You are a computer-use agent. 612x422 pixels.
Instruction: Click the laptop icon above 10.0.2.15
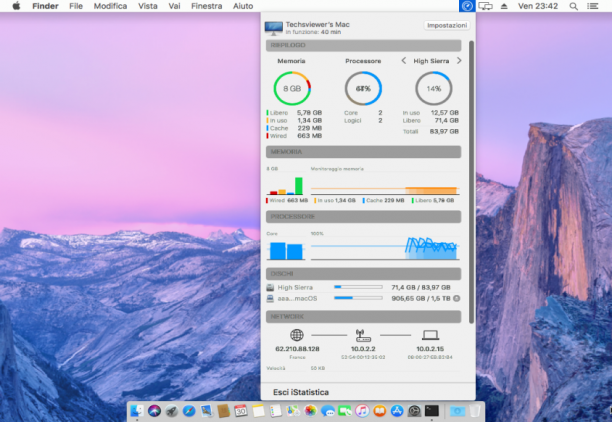pos(430,335)
